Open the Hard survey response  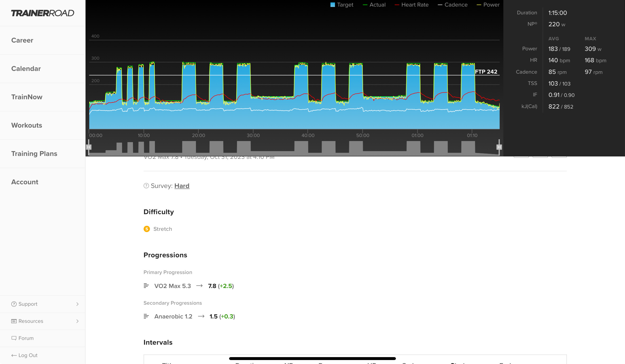pos(182,186)
